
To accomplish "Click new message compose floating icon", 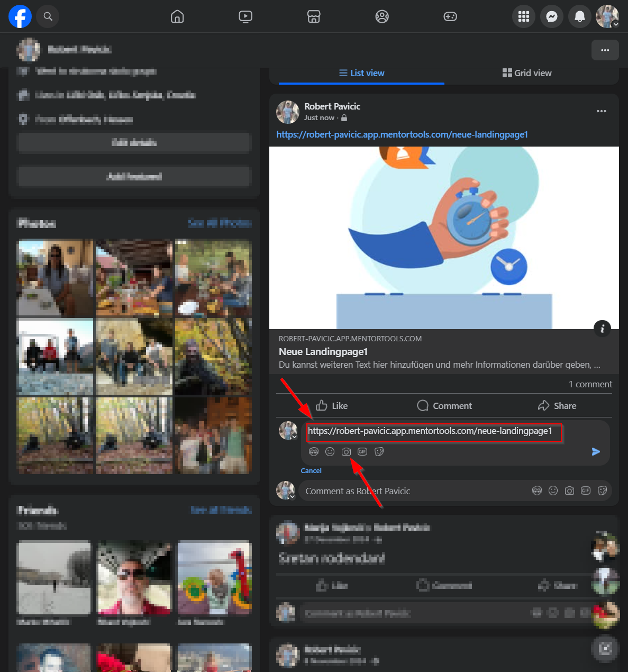I will coord(605,648).
